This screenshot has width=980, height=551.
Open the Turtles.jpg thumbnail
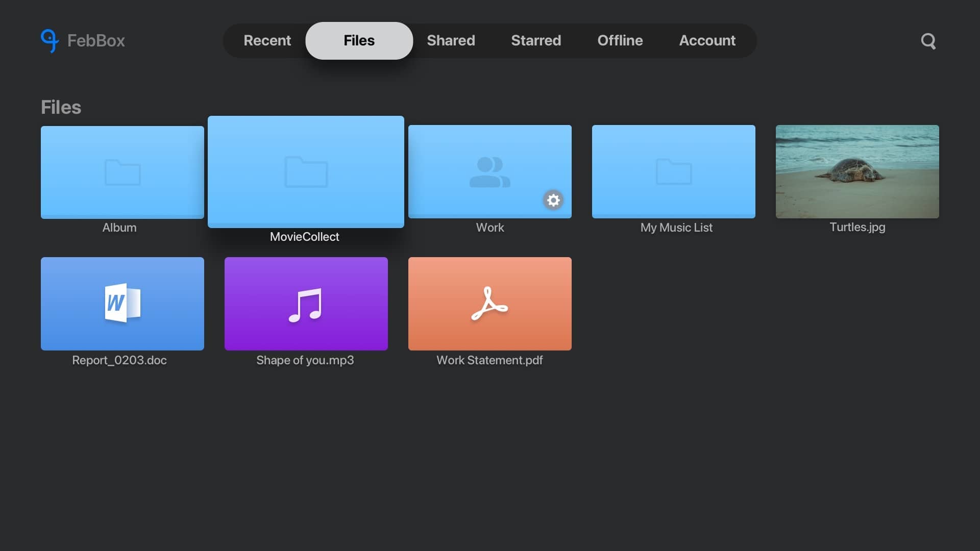pos(856,172)
